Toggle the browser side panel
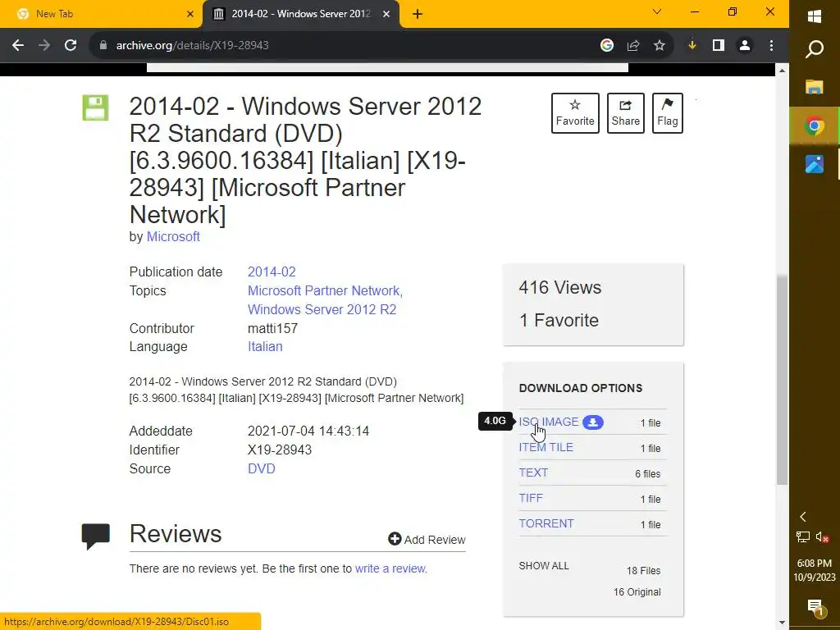 tap(719, 46)
